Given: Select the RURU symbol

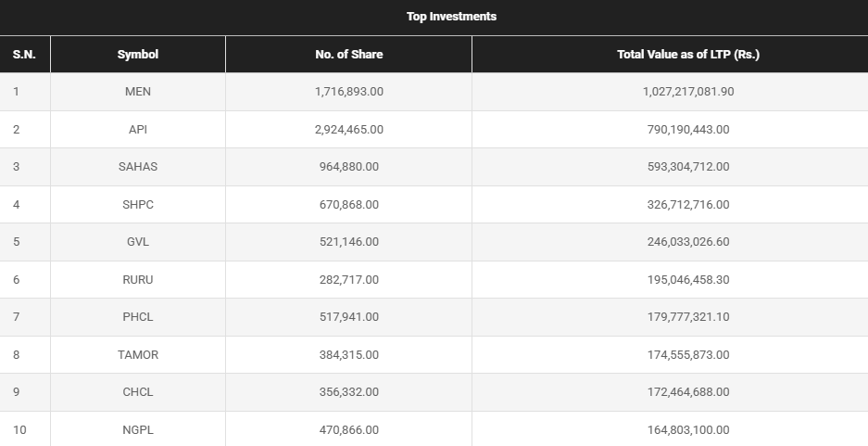Looking at the screenshot, I should [137, 279].
